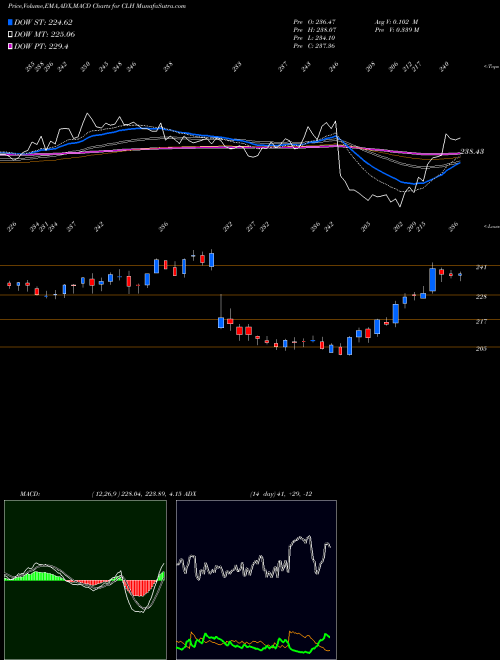Click the 241 price level label
500x660 pixels.
click(481, 267)
